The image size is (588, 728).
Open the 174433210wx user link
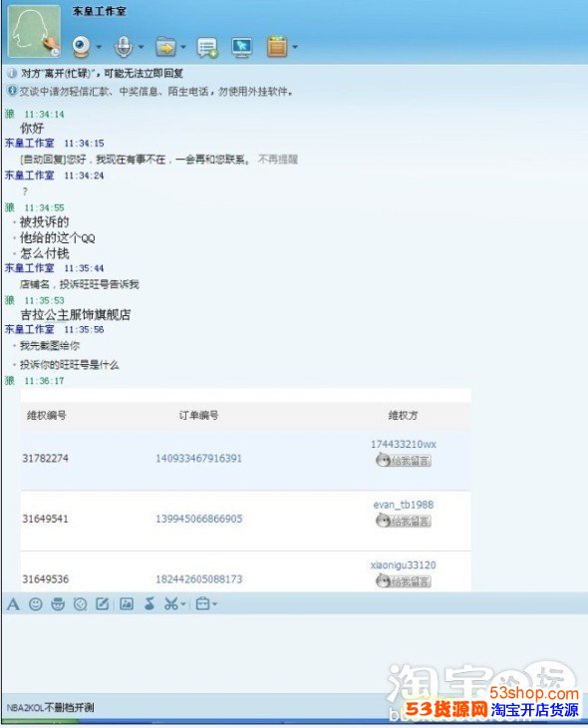pos(404,445)
